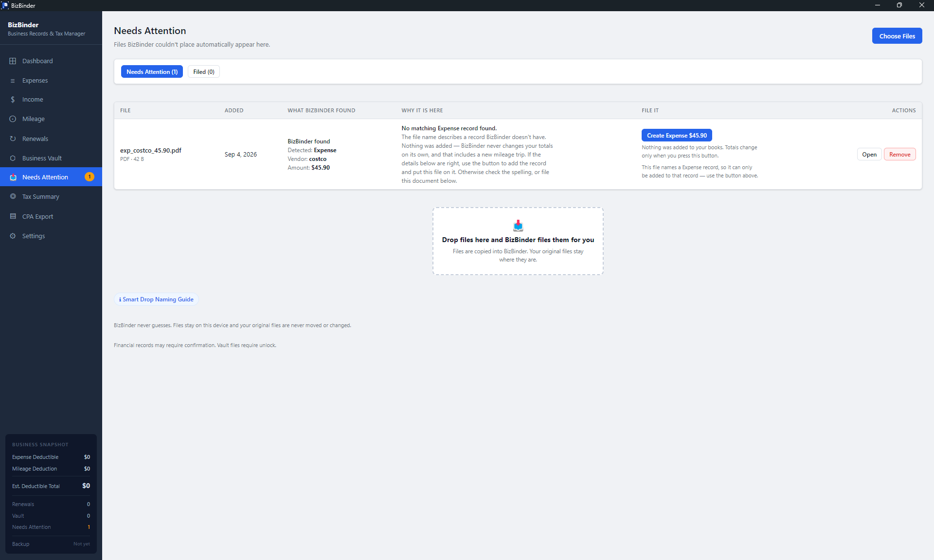Click the BizBinder app icon in title bar

point(5,5)
